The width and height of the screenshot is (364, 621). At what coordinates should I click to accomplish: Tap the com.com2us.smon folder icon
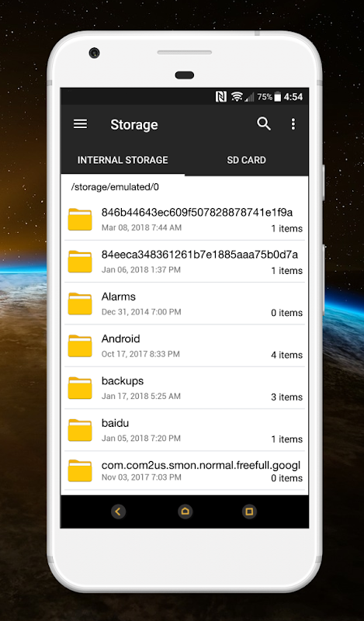(80, 470)
